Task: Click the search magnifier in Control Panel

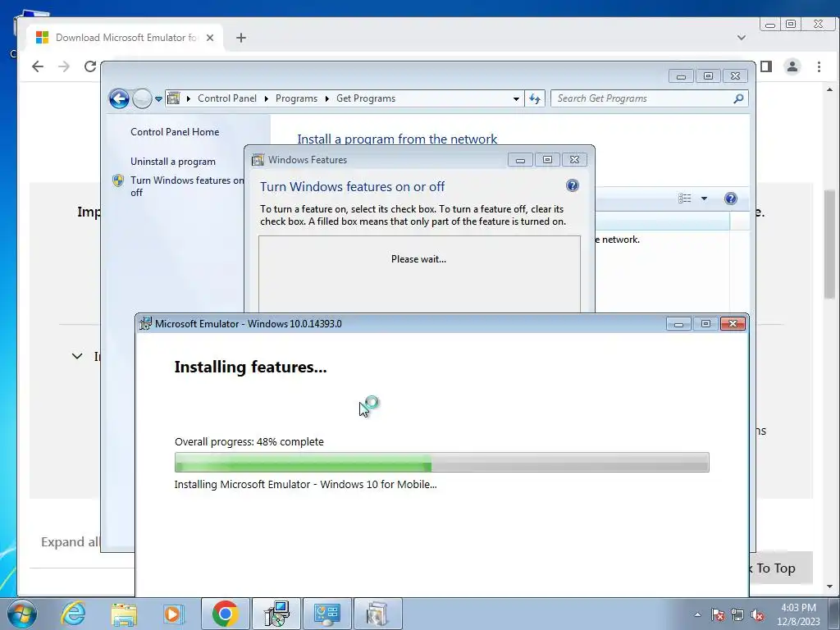Action: [x=738, y=98]
